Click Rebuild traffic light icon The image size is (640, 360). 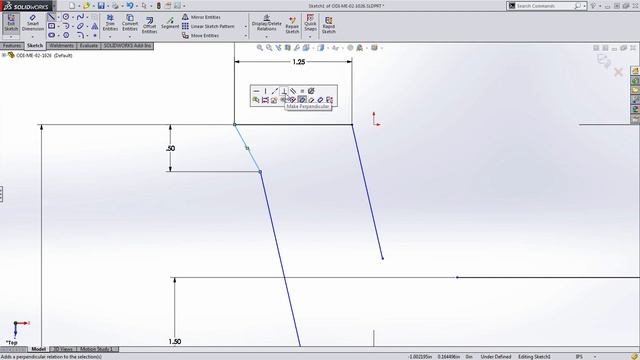coord(159,6)
